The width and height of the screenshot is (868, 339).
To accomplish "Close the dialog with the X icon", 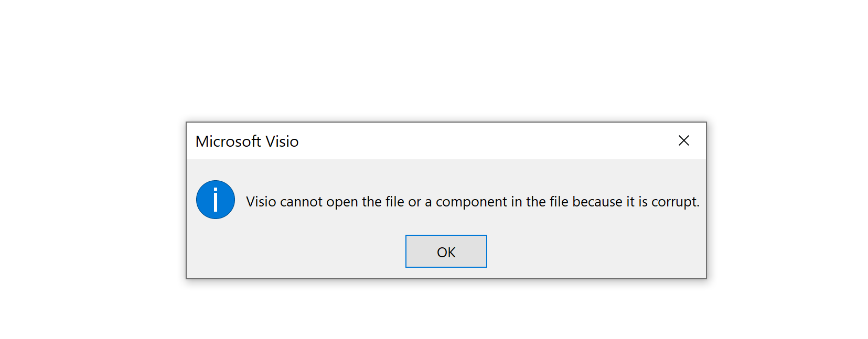I will point(683,140).
